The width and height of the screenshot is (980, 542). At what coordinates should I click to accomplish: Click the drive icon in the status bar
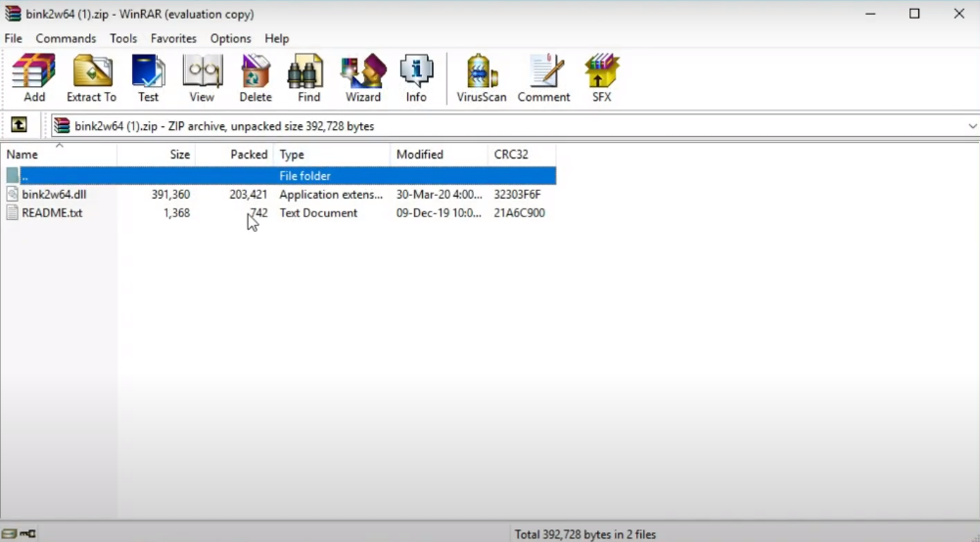[9, 534]
